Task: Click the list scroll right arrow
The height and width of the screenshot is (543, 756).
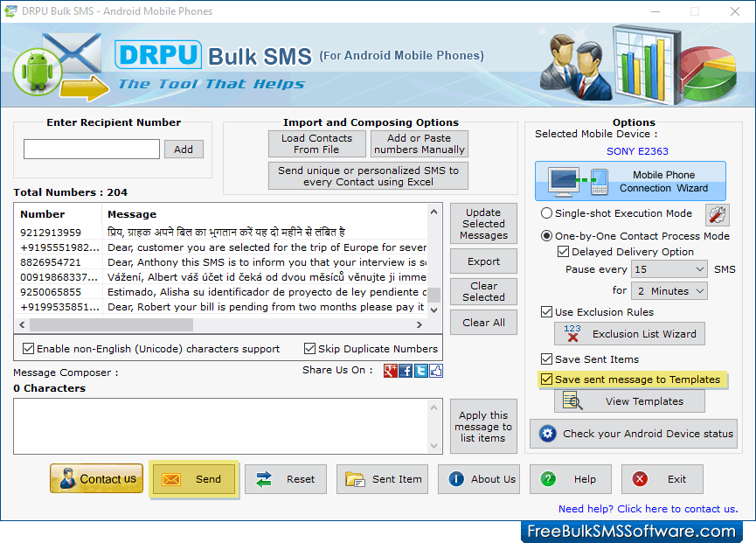Action: (420, 325)
